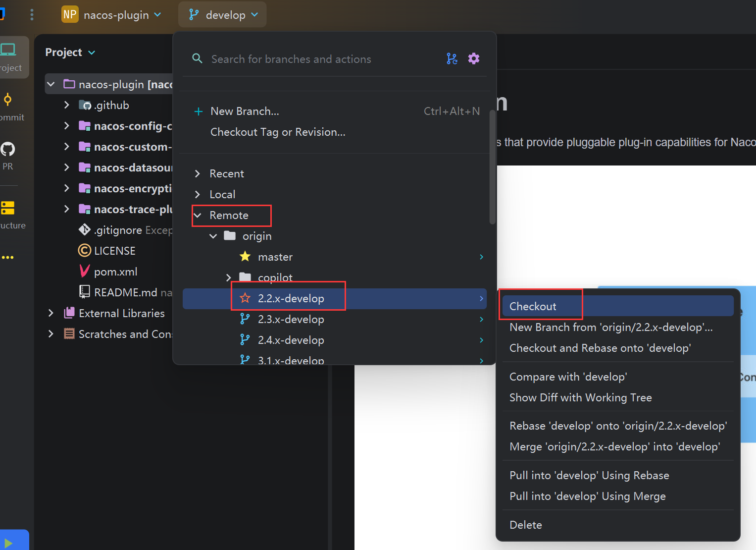Open the main menu vertical dots
The height and width of the screenshot is (550, 756).
click(32, 15)
